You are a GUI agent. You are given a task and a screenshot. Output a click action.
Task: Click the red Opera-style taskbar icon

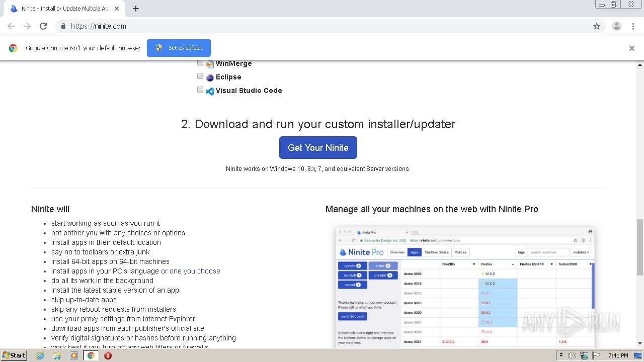pos(108,355)
